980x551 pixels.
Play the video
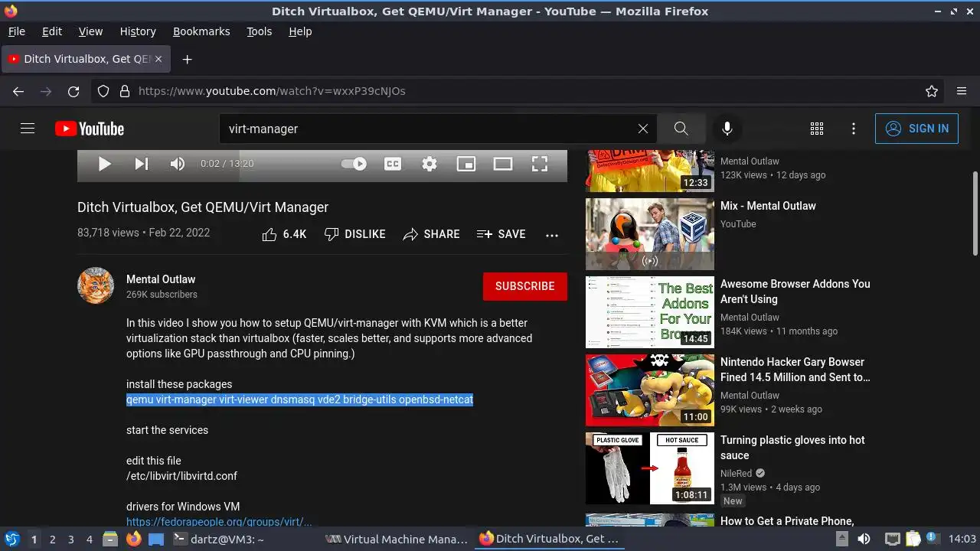click(x=105, y=164)
